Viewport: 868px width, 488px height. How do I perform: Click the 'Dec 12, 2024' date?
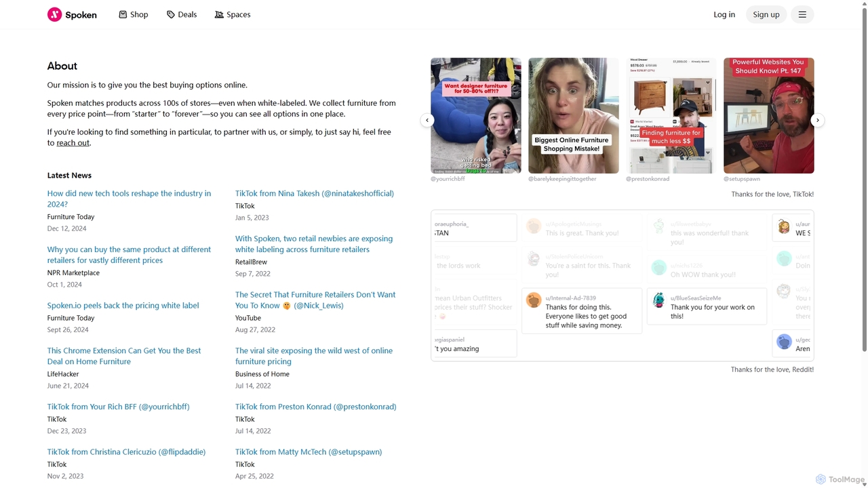click(x=66, y=229)
